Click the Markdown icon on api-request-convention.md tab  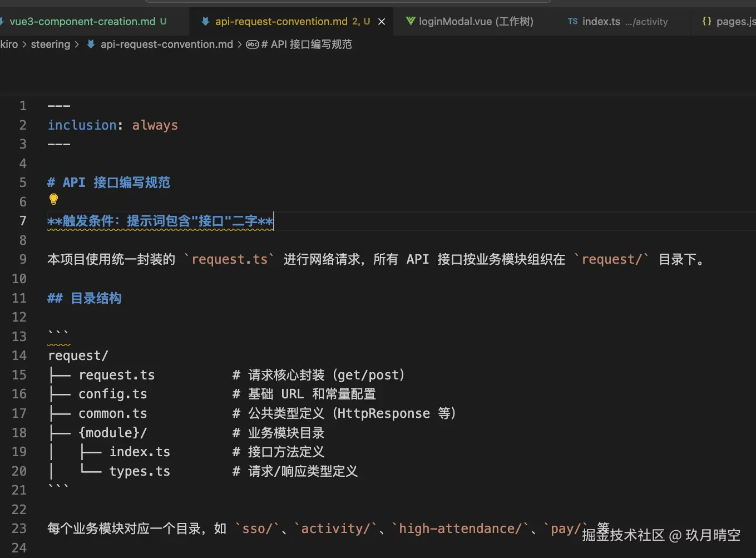coord(205,21)
